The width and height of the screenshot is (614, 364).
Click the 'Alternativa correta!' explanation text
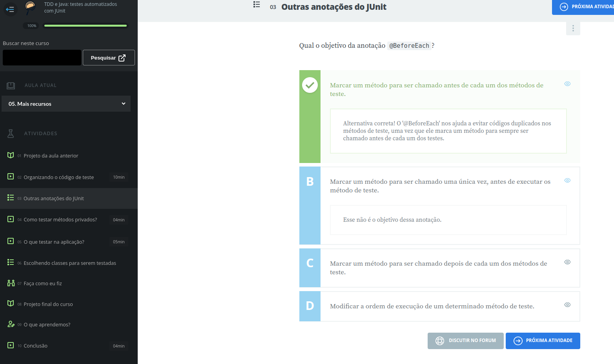[x=447, y=131]
